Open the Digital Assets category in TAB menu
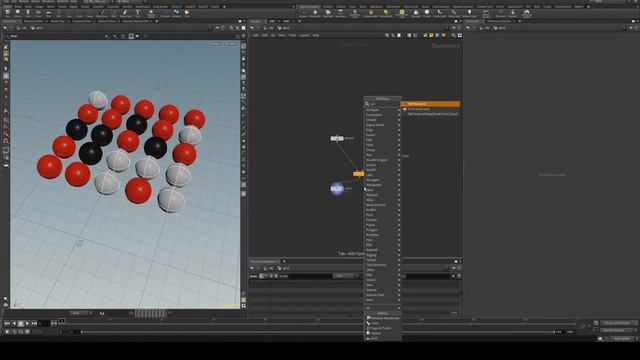Viewport: 640px width, 360px height. pyautogui.click(x=382, y=125)
